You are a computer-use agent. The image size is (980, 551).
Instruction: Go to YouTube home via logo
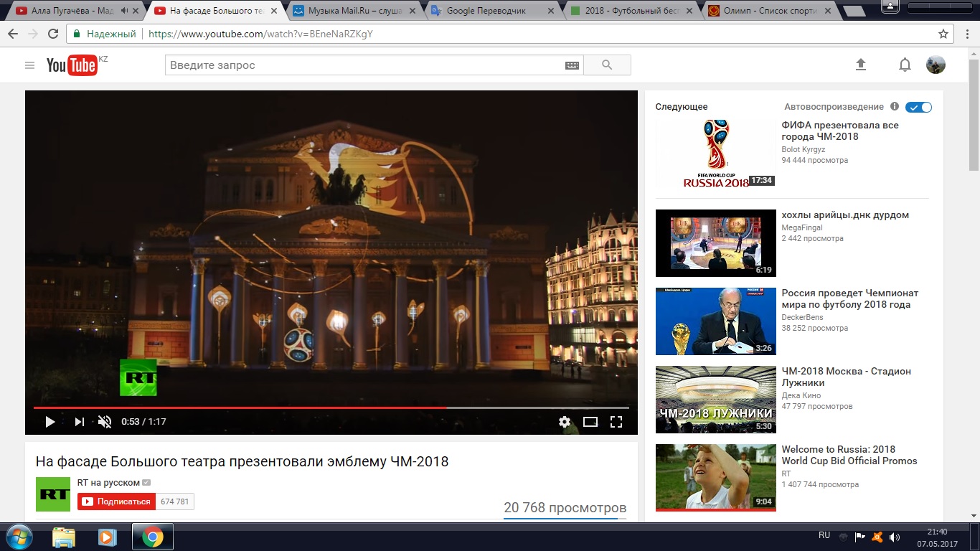point(72,65)
